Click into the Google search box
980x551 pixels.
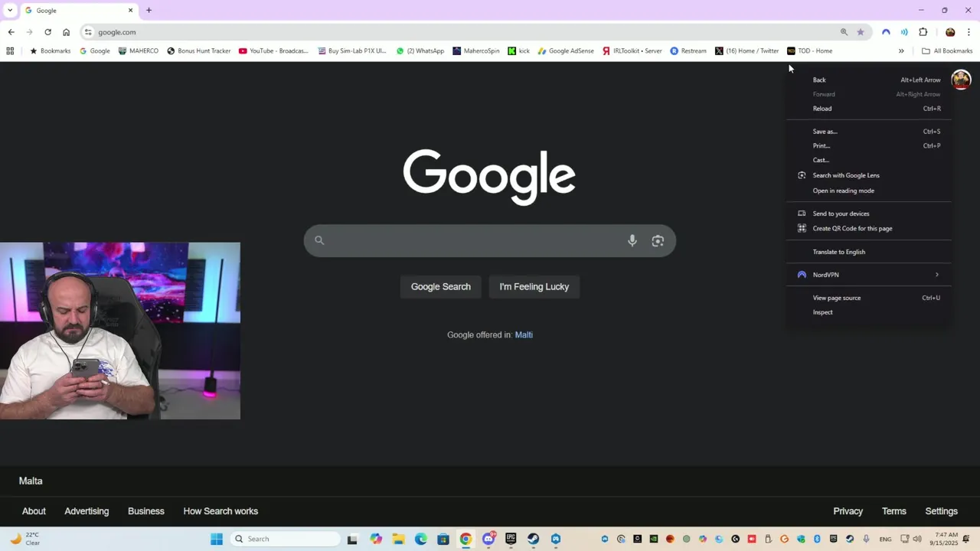coord(490,240)
